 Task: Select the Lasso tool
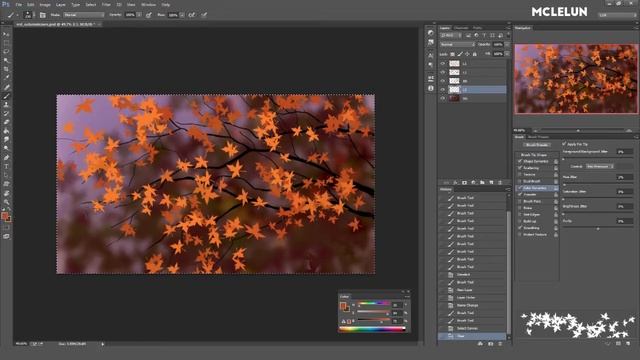pyautogui.click(x=6, y=52)
